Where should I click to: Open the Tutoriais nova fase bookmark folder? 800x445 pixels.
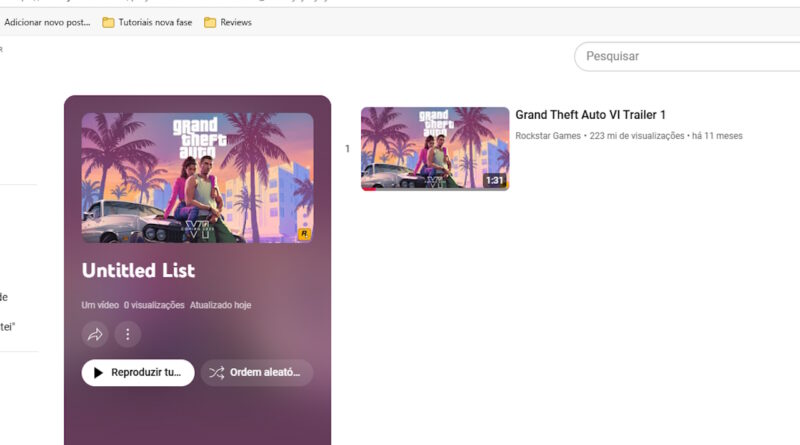point(147,22)
